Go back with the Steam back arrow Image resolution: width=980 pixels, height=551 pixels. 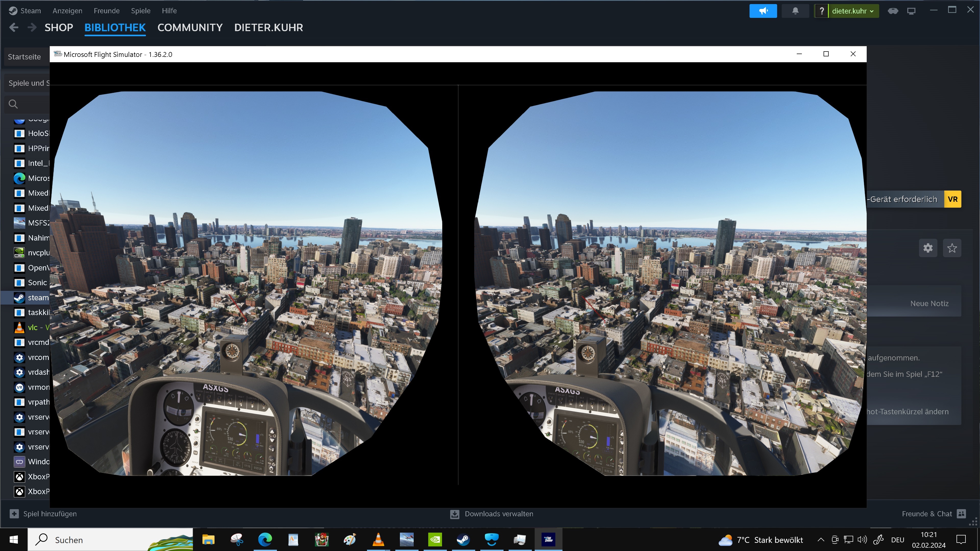tap(14, 27)
